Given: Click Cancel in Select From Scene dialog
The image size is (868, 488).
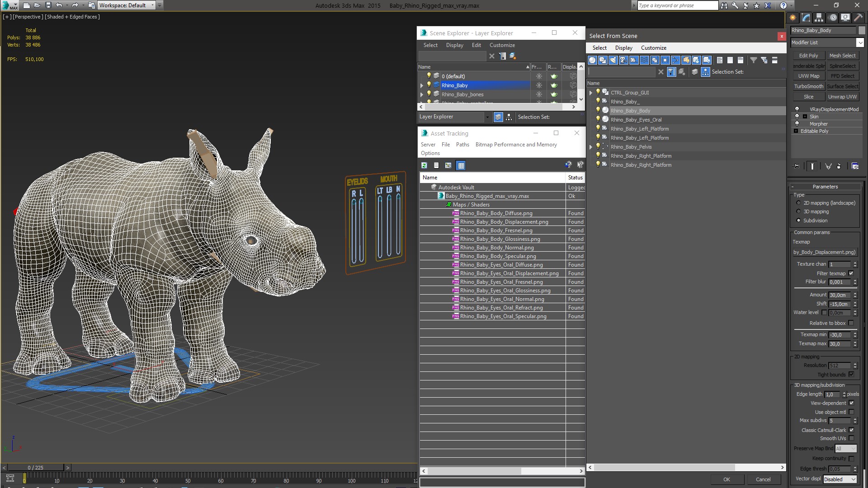Looking at the screenshot, I should (x=763, y=479).
